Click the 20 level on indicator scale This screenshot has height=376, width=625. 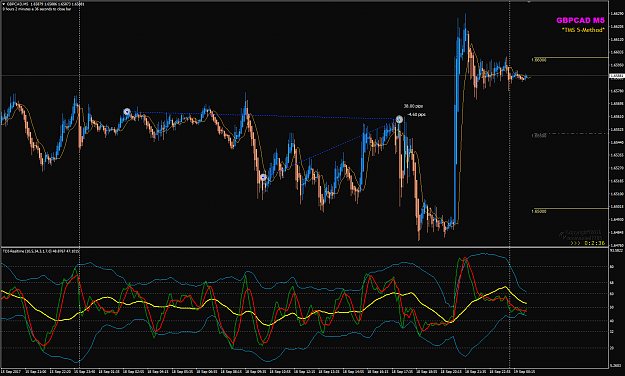(612, 348)
